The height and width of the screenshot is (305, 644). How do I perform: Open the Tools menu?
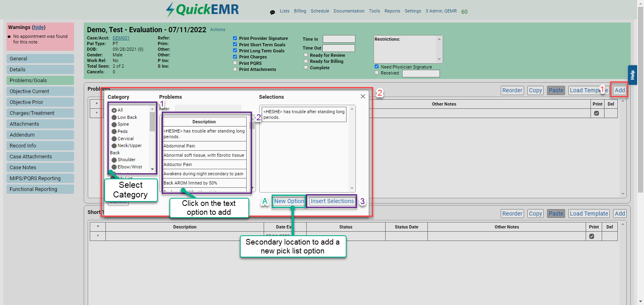pos(374,11)
